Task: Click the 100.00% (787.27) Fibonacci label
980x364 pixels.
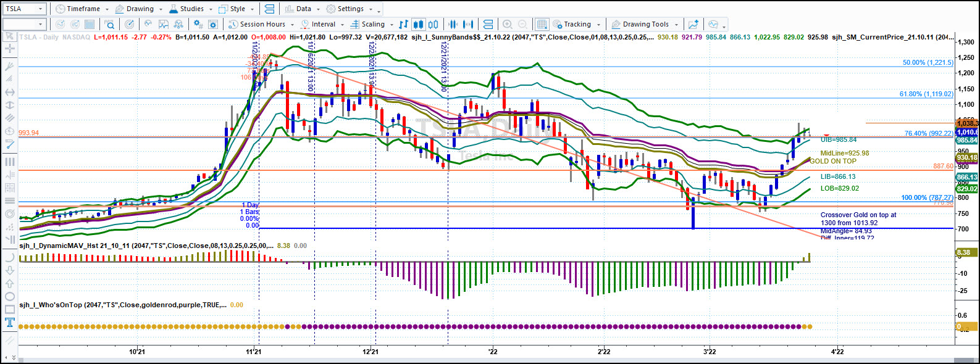Action: 927,197
